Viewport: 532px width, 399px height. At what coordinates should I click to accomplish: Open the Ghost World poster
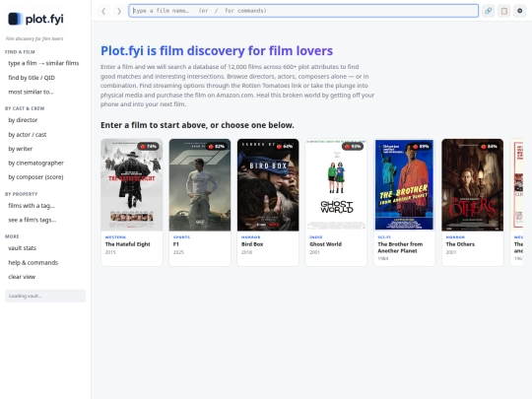(336, 185)
